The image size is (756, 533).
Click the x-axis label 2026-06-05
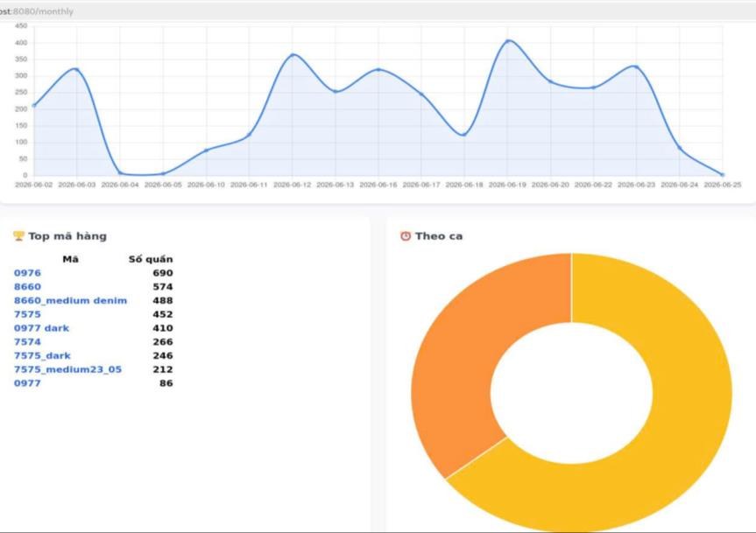coord(163,185)
